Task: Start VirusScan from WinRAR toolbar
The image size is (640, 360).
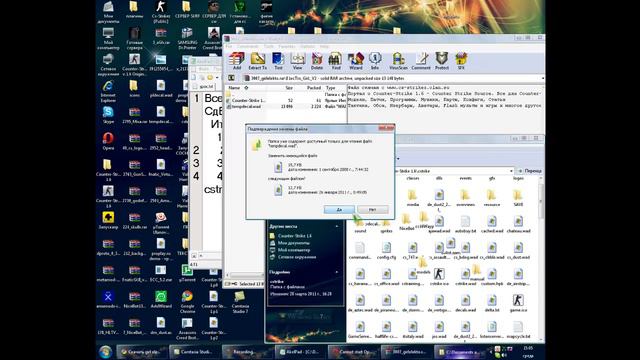Action: 398,61
